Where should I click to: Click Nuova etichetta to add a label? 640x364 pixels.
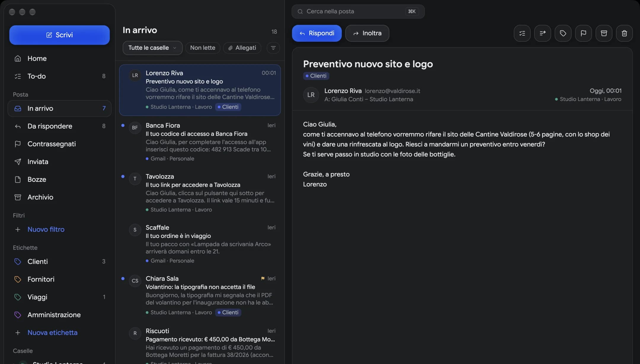pos(52,333)
